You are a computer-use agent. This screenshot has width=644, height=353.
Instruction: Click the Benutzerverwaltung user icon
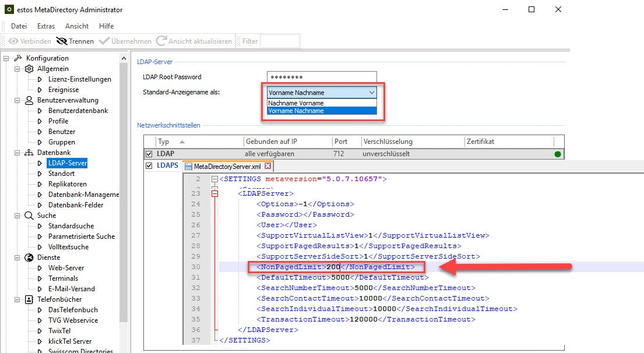coord(29,100)
